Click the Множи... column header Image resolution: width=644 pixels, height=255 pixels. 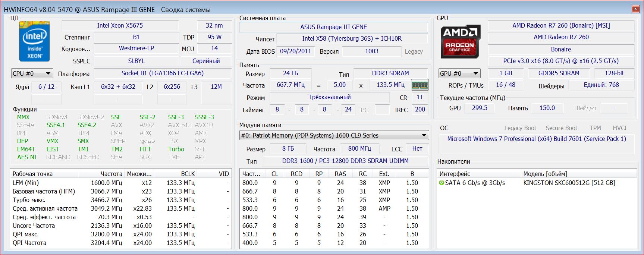139,174
